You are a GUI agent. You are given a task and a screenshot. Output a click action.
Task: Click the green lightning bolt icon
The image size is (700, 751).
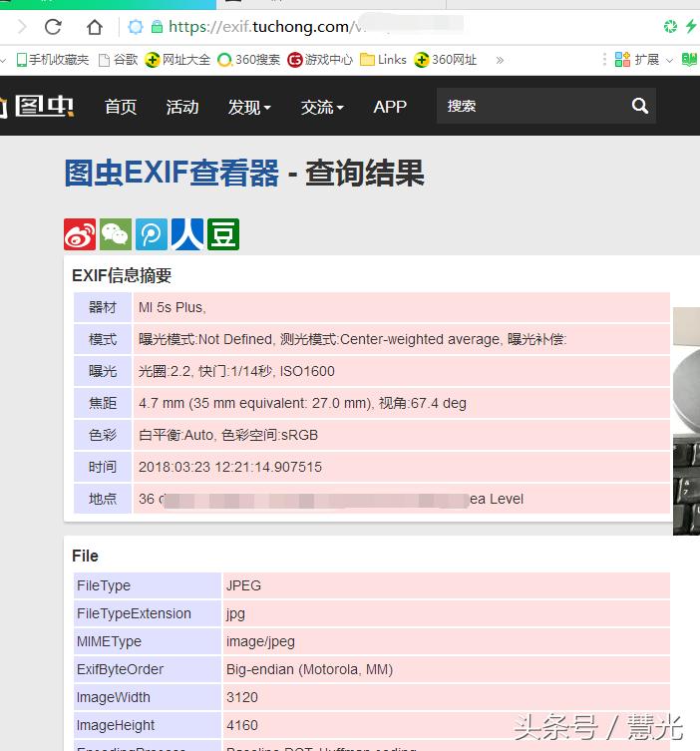690,26
